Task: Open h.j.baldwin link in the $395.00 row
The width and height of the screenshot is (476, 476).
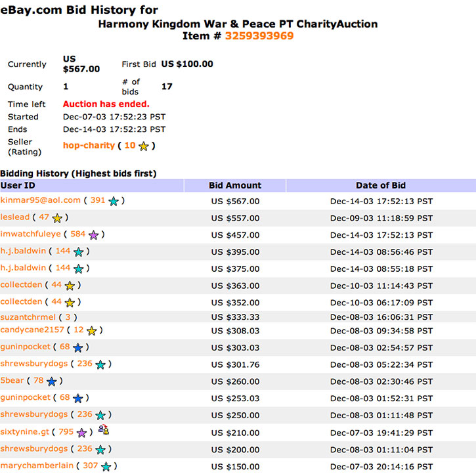Action: click(x=23, y=251)
